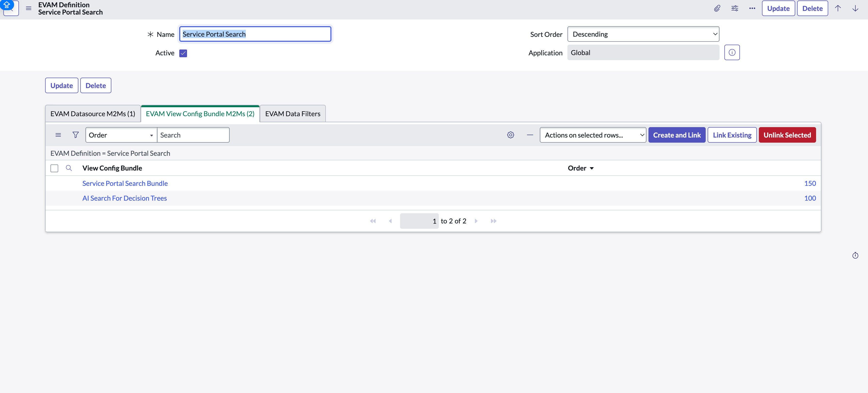868x393 pixels.
Task: Open the form context menu hamburger icon
Action: point(29,8)
